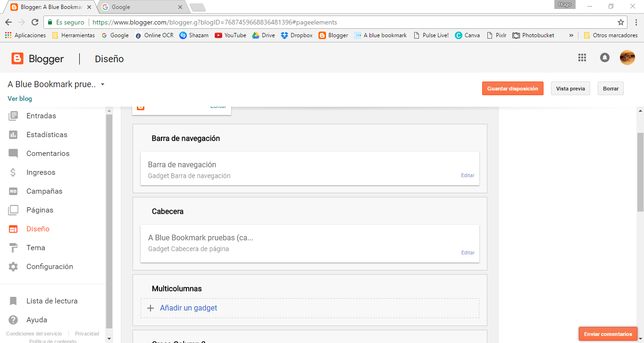This screenshot has height=343, width=644.
Task: Open the Photobucket bookmark
Action: 534,35
